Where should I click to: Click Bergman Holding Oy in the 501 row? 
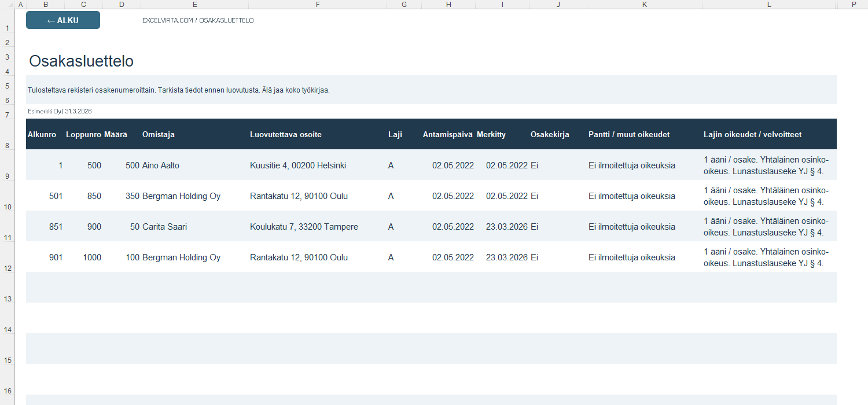click(181, 196)
